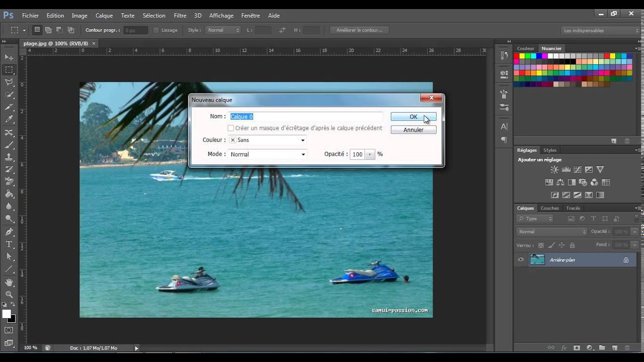This screenshot has height=362, width=644.
Task: Toggle lock position icon
Action: pyautogui.click(x=561, y=245)
